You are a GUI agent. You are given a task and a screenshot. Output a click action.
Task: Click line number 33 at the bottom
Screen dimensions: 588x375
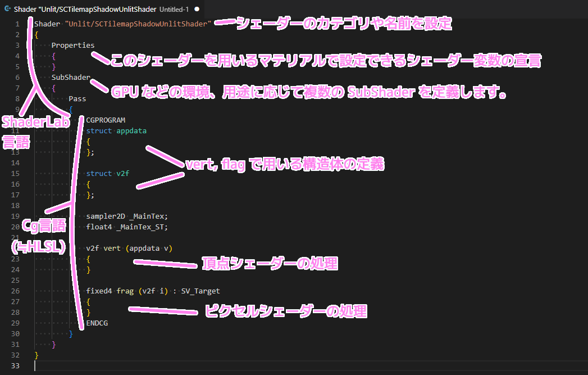tap(16, 365)
